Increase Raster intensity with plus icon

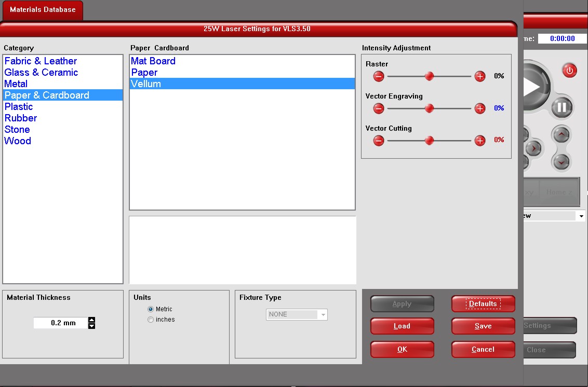pyautogui.click(x=480, y=76)
